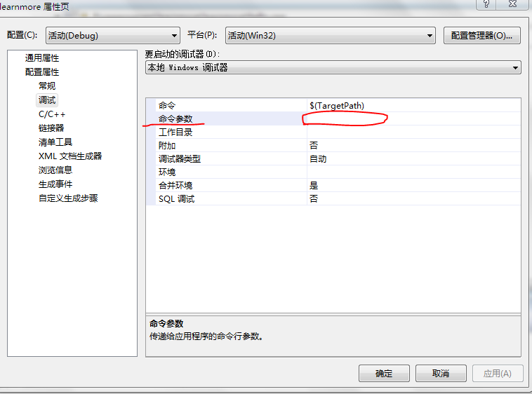
Task: Select 生成事件 in the property tree
Action: [55, 184]
